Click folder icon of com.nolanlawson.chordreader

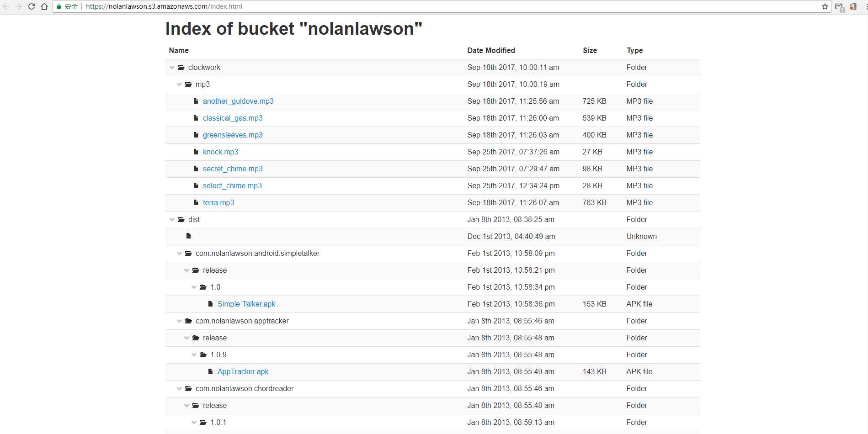pos(188,388)
